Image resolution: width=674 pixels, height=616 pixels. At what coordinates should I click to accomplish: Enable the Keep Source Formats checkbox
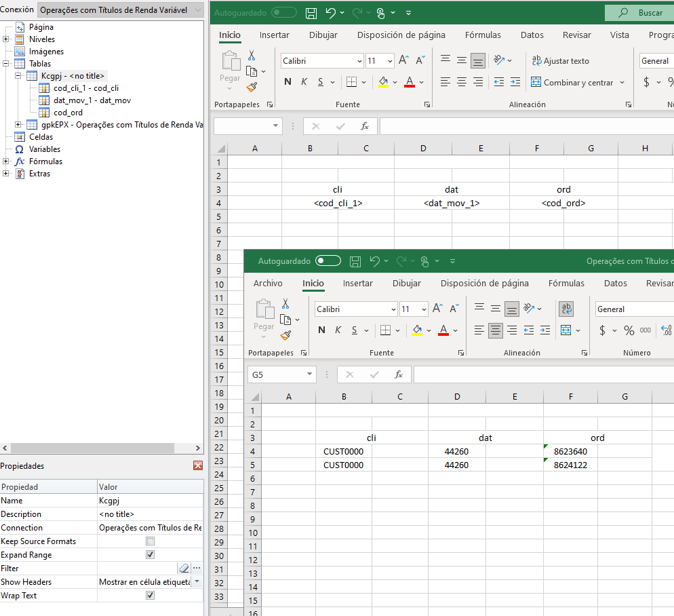tap(151, 541)
